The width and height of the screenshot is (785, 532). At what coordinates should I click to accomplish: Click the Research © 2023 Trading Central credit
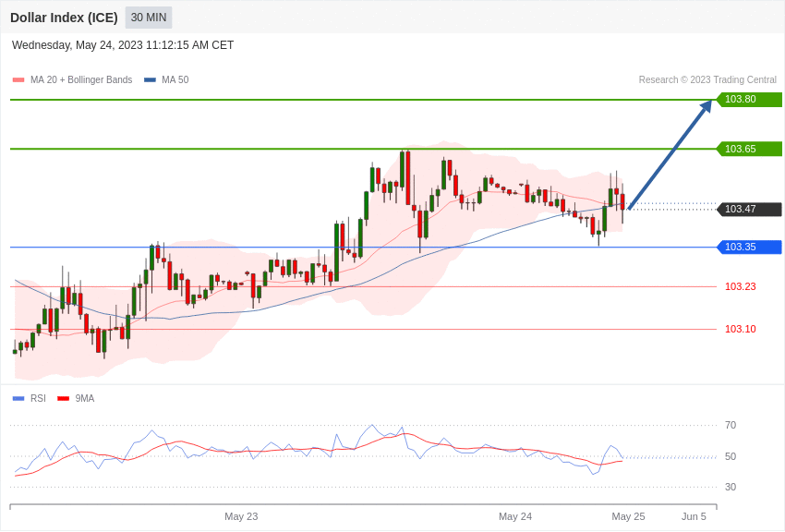click(707, 79)
